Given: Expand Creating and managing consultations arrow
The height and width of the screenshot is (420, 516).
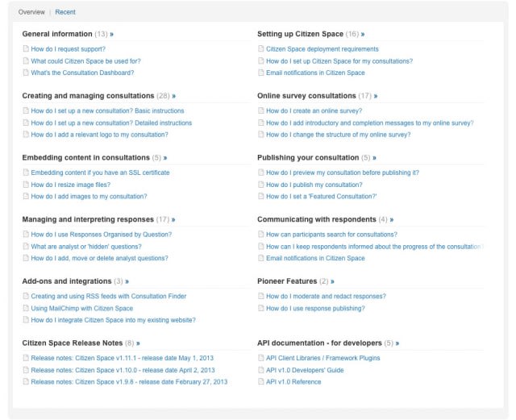Looking at the screenshot, I should click(x=174, y=96).
